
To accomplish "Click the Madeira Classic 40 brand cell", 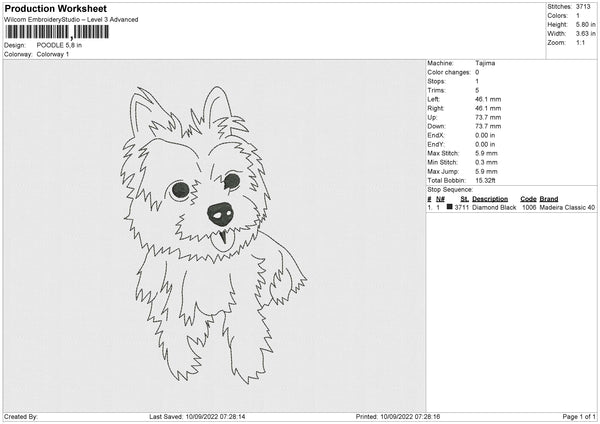I will point(567,207).
